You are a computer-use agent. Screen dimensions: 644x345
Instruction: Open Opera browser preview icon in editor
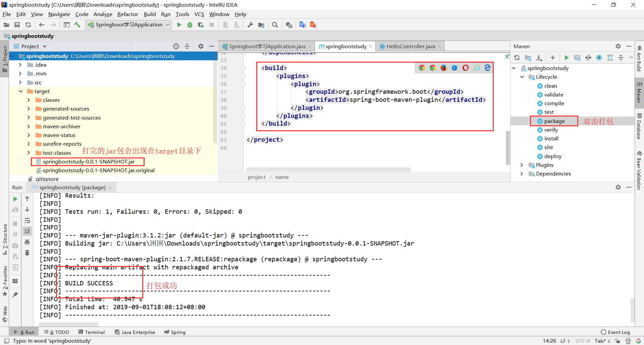click(x=466, y=68)
